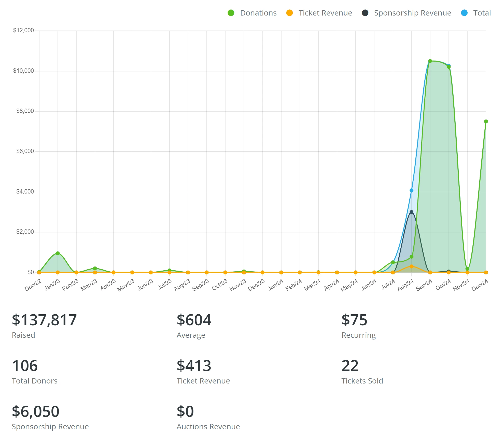The width and height of the screenshot is (504, 443).
Task: Click the $6,050 Sponsorship Revenue statistic
Action: click(36, 411)
